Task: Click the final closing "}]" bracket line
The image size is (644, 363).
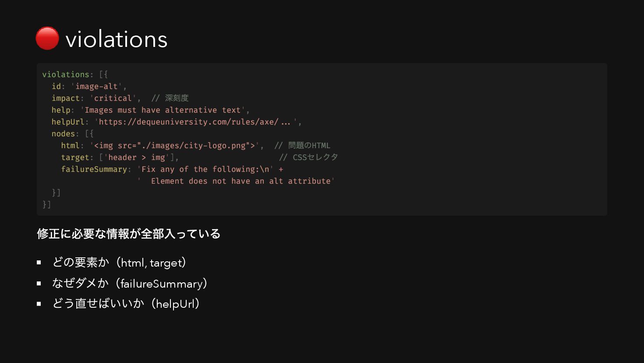Action: [x=47, y=205]
